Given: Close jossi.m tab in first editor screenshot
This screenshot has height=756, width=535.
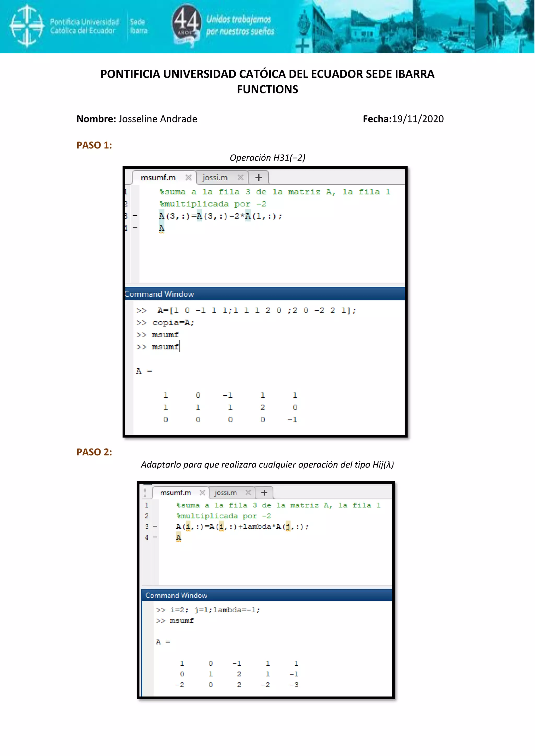Looking at the screenshot, I should 241,178.
